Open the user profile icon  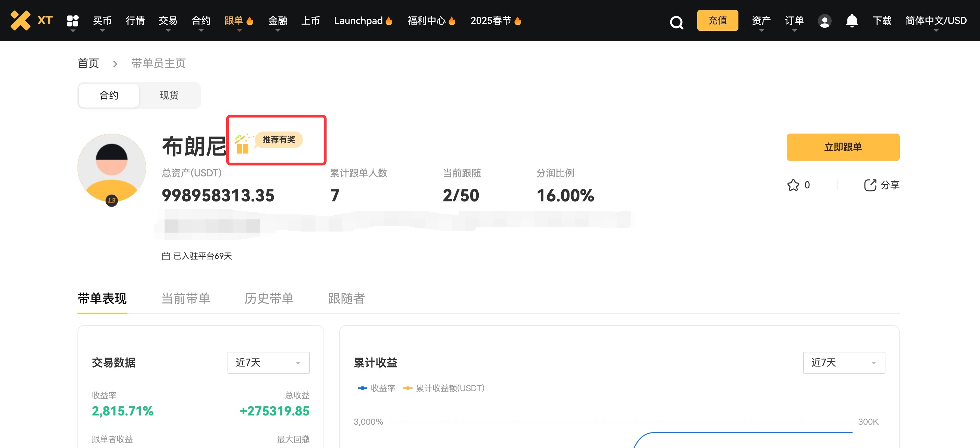coord(824,21)
